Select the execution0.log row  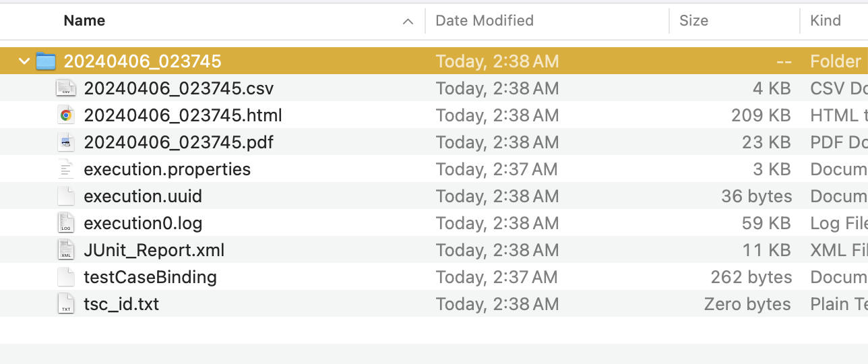pos(434,223)
